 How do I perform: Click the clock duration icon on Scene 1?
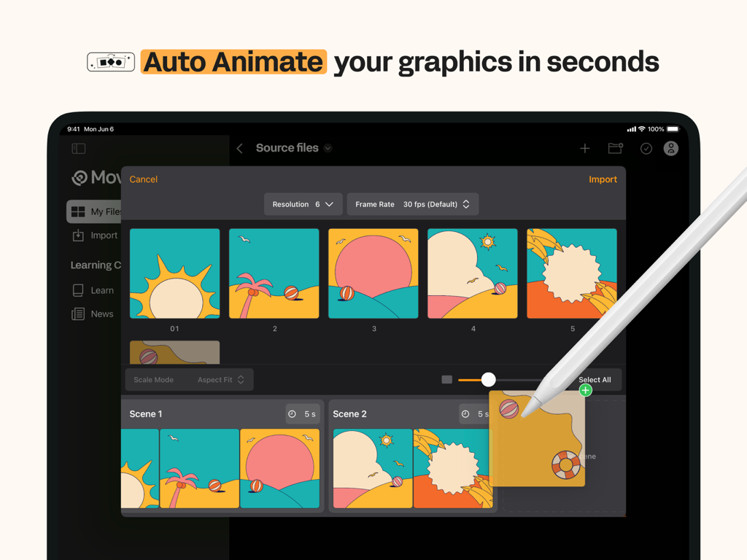294,413
